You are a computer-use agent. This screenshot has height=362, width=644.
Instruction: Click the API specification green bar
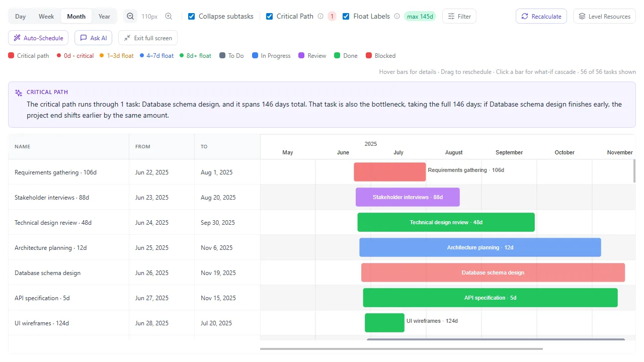(491, 298)
